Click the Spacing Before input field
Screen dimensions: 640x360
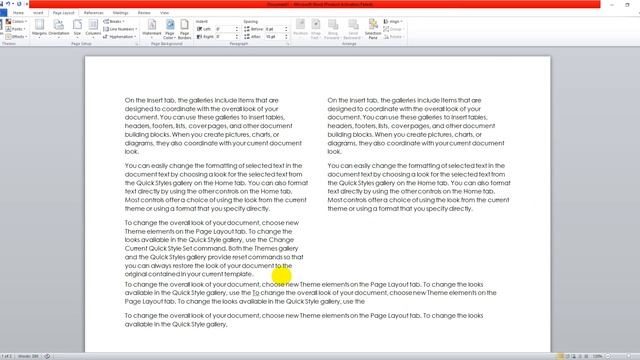click(x=274, y=29)
